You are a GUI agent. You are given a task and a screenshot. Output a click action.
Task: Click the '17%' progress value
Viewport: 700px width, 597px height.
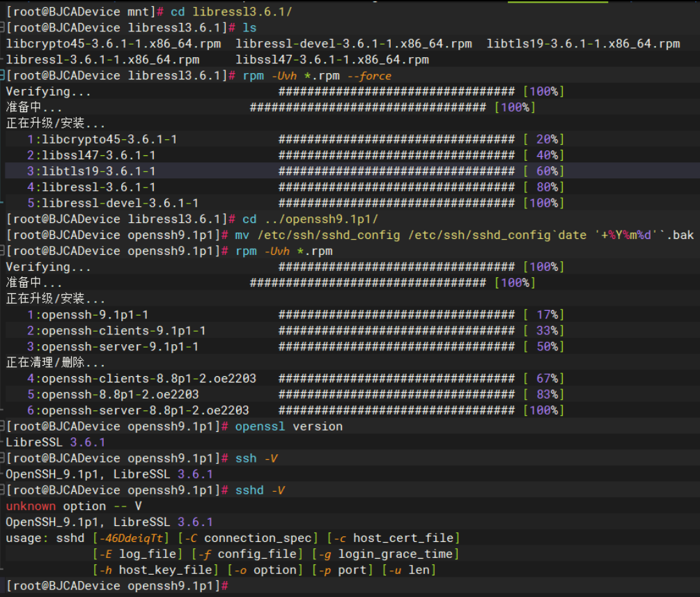[547, 315]
